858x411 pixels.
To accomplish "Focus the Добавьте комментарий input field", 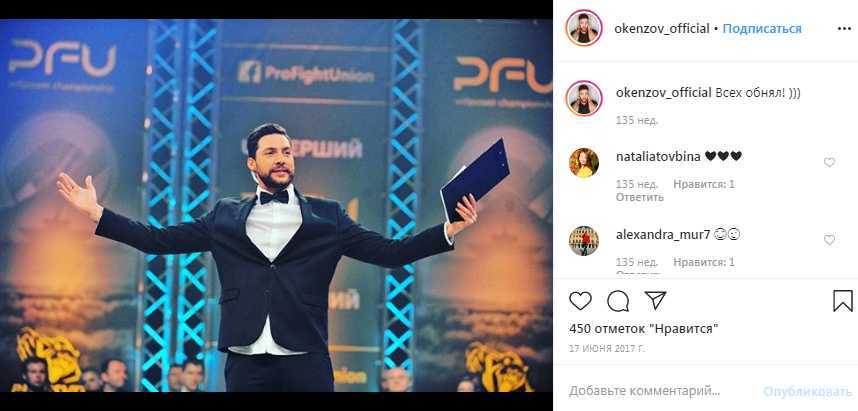I will click(x=645, y=391).
